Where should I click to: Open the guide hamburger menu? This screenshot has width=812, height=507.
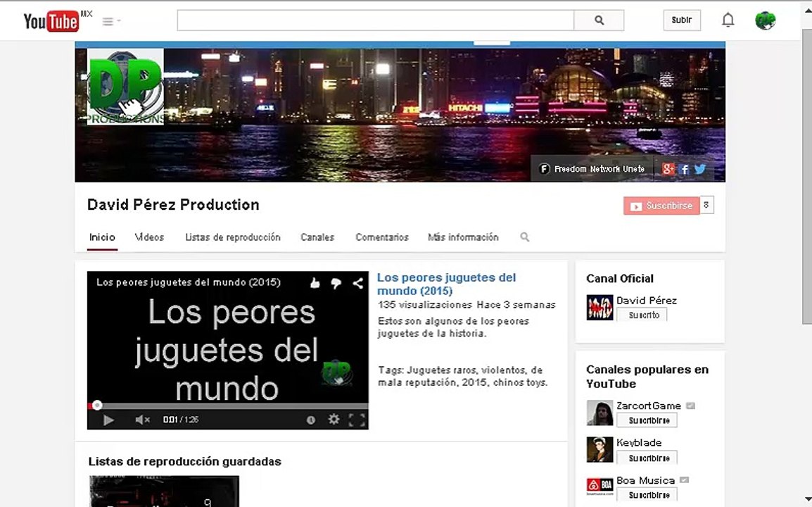click(108, 21)
